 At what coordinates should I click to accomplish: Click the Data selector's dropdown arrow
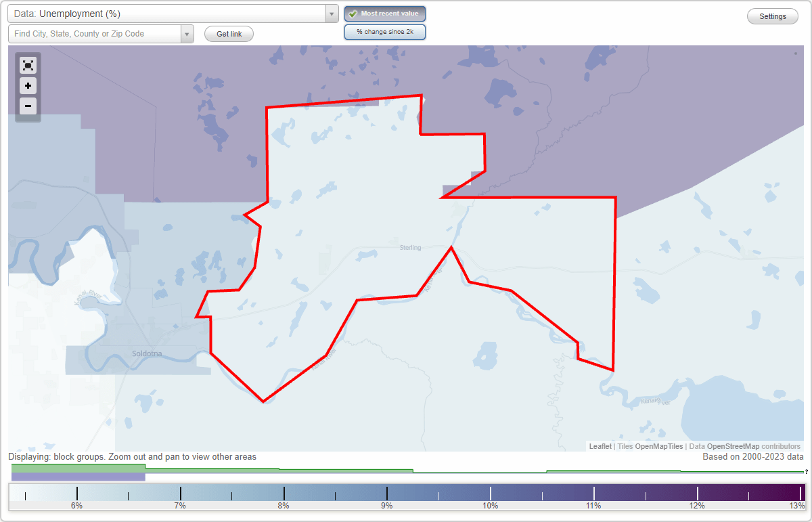[x=331, y=14]
